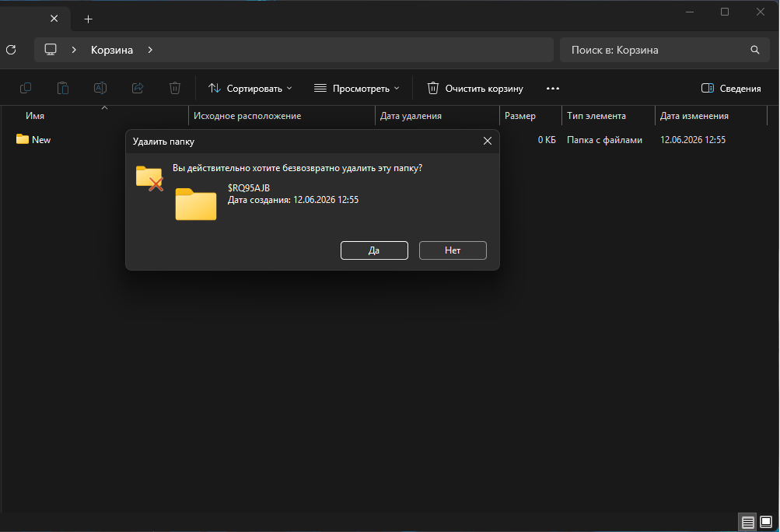Screen dimensions: 780x532
Task: Click the Очистить корзину button
Action: [475, 88]
